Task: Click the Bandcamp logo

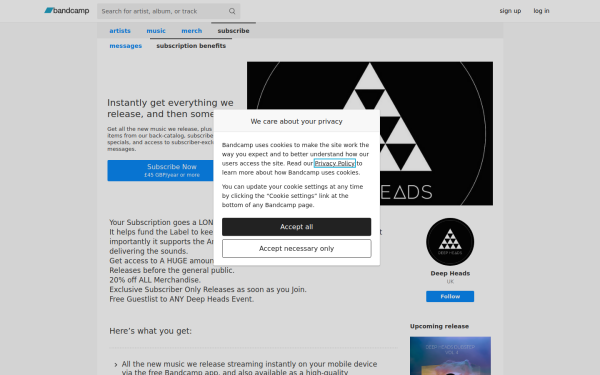Action: point(67,11)
